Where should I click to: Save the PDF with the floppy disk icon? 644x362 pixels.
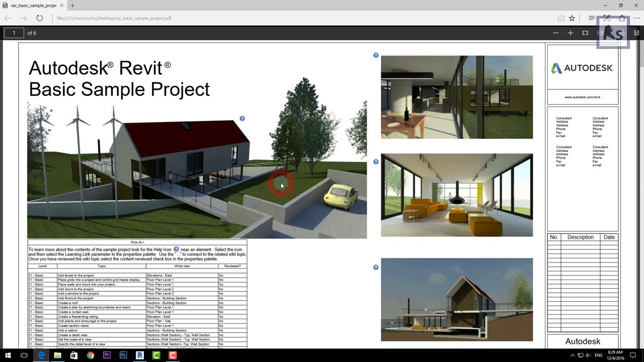click(636, 33)
